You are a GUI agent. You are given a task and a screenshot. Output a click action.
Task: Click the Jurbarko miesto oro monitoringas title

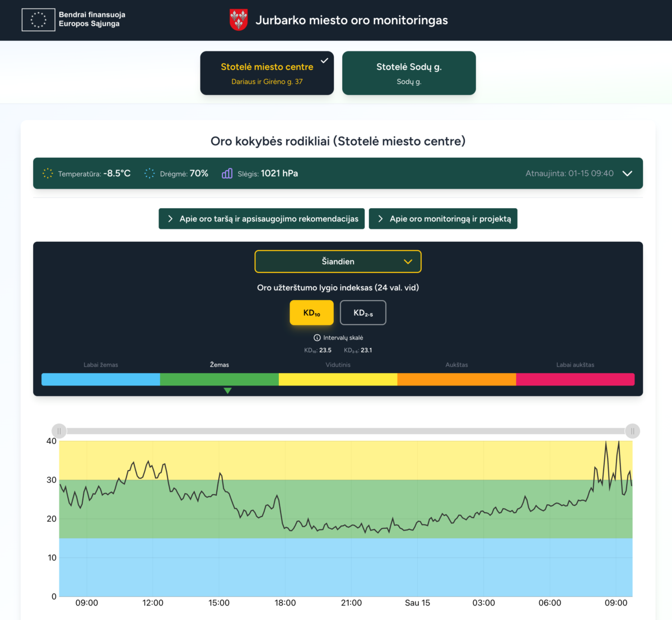tap(352, 20)
